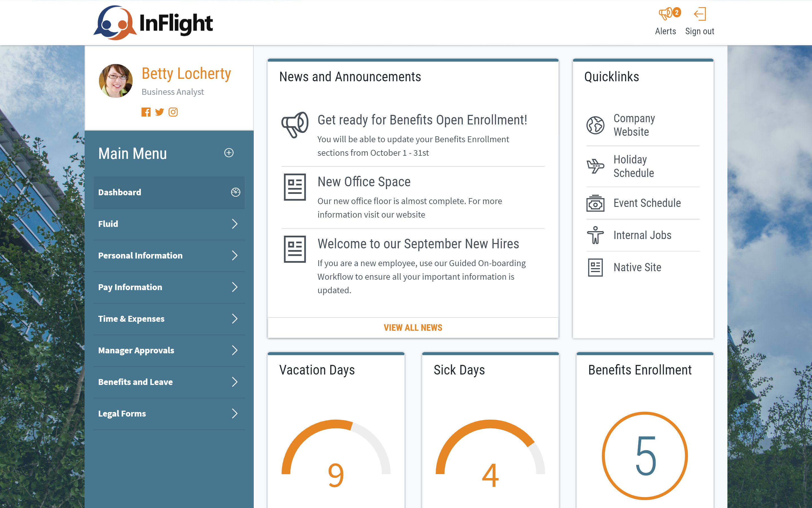Open the Personal Information menu item
Screen dimensions: 812x508
point(169,256)
